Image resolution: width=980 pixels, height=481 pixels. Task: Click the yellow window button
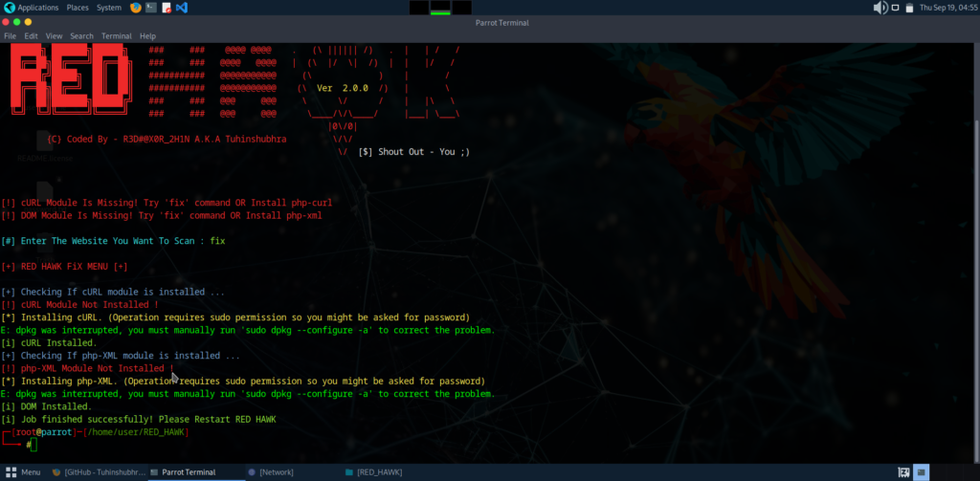click(28, 22)
